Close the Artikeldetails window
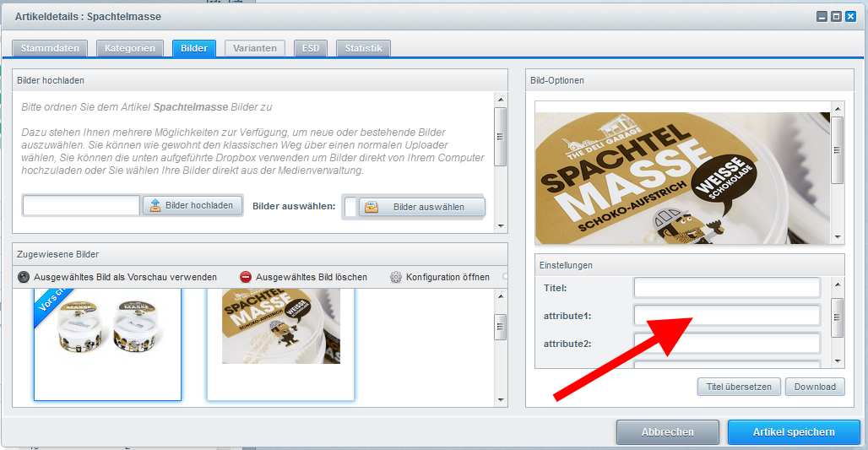 click(x=850, y=16)
